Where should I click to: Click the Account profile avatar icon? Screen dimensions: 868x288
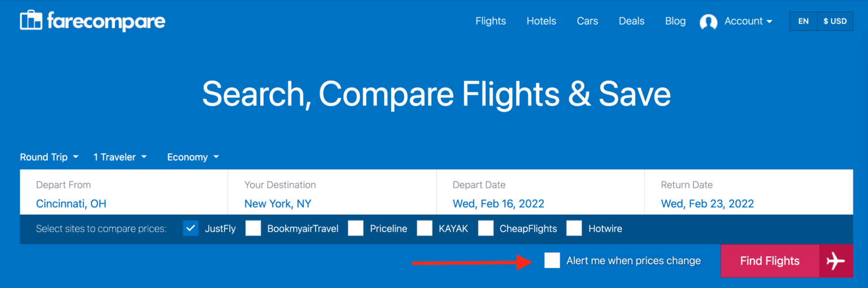(708, 22)
